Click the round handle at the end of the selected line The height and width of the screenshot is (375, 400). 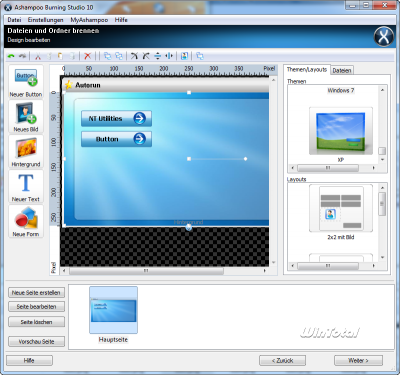click(x=246, y=159)
